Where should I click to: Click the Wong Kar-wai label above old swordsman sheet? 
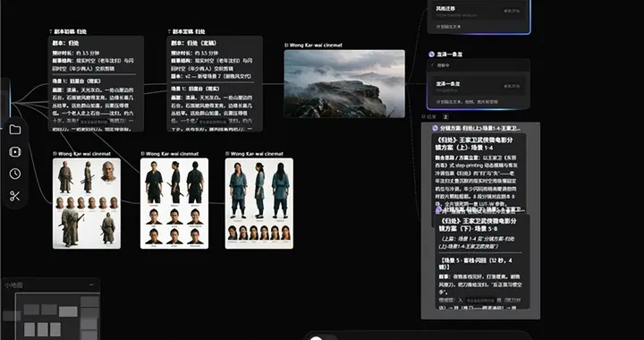click(84, 154)
